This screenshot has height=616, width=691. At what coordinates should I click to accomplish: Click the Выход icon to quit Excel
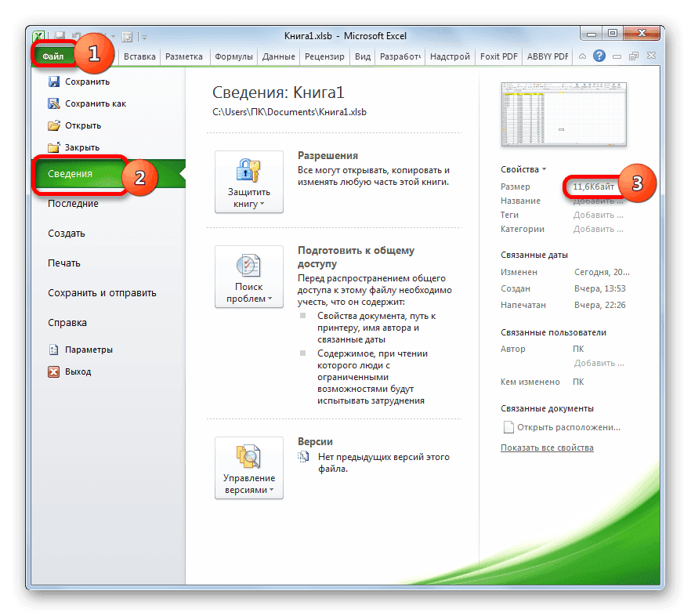55,371
